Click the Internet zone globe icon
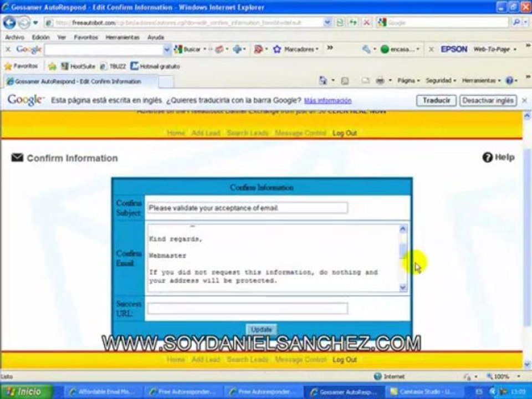This screenshot has height=399, width=532. pyautogui.click(x=377, y=376)
